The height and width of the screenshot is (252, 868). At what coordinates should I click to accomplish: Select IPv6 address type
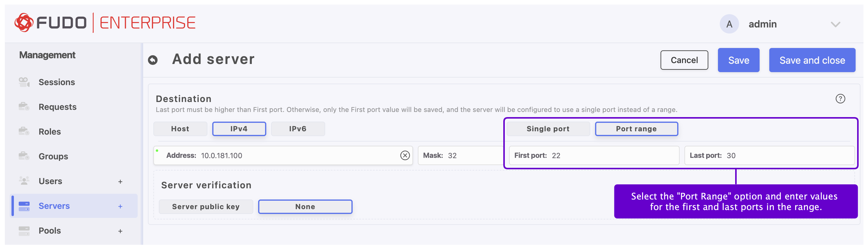click(297, 129)
